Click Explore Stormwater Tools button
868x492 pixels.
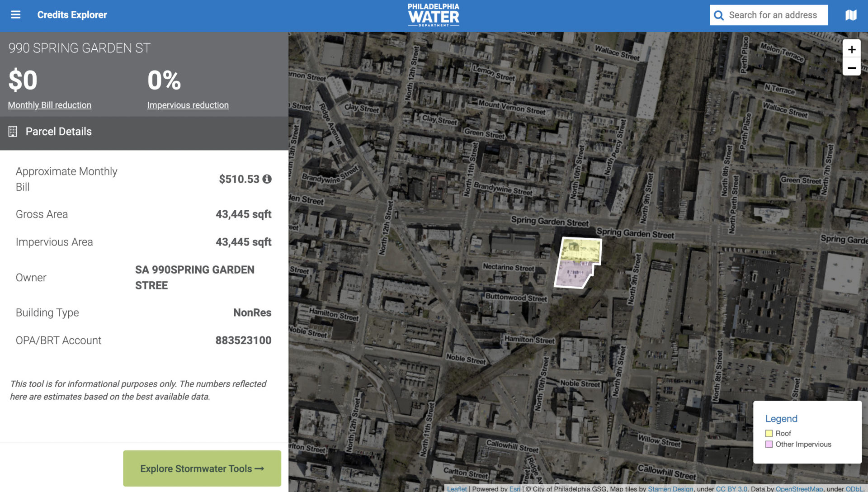[202, 468]
